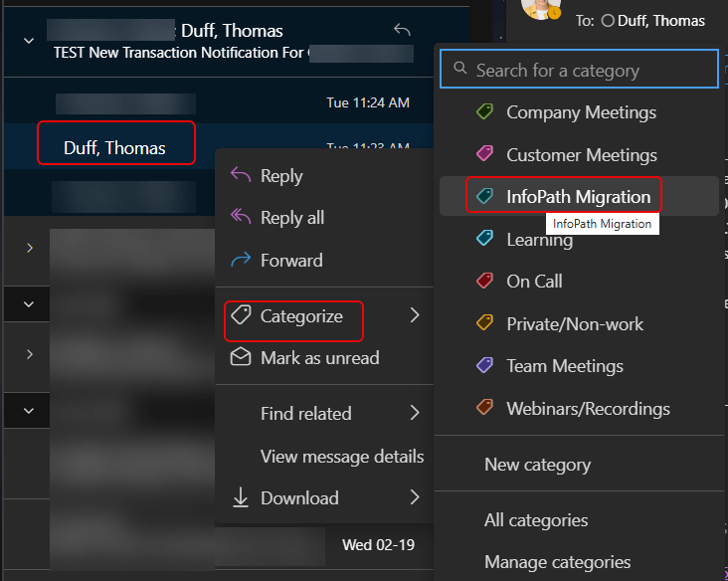Click the reply arrow icon in conversation header
This screenshot has width=728, height=581.
402,31
